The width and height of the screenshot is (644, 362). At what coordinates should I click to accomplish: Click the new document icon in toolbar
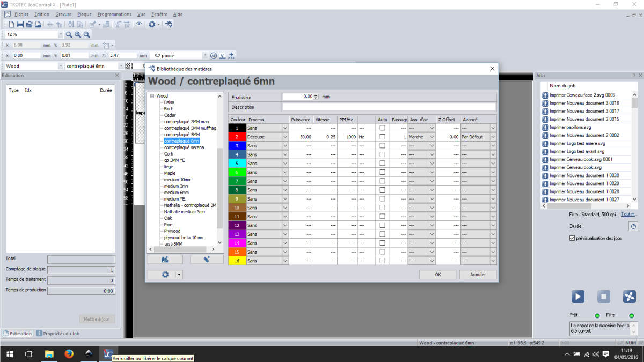point(11,24)
